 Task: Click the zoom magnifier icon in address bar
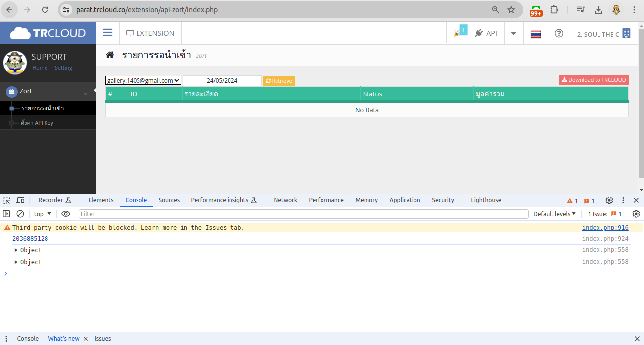pos(495,10)
